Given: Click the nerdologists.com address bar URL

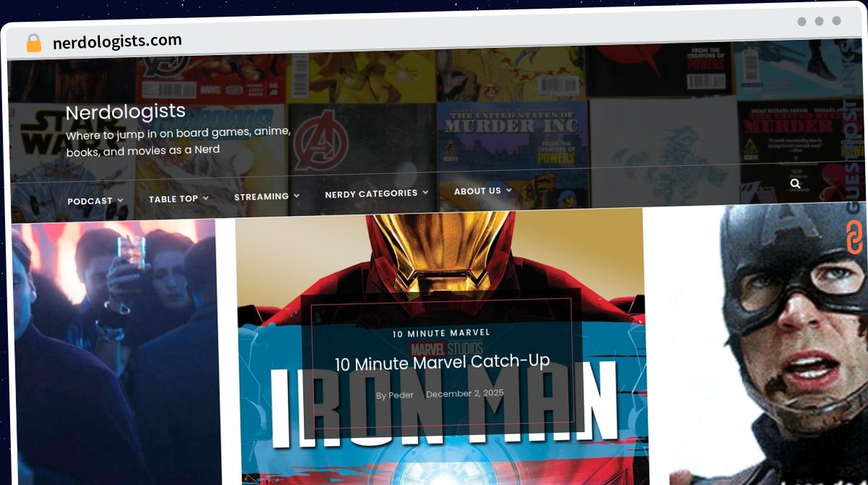Looking at the screenshot, I should 117,41.
